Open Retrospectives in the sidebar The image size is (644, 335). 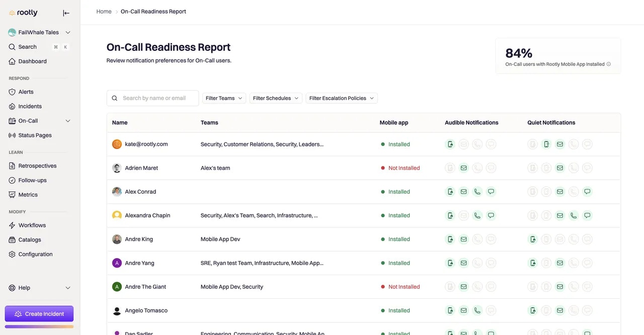pos(37,166)
